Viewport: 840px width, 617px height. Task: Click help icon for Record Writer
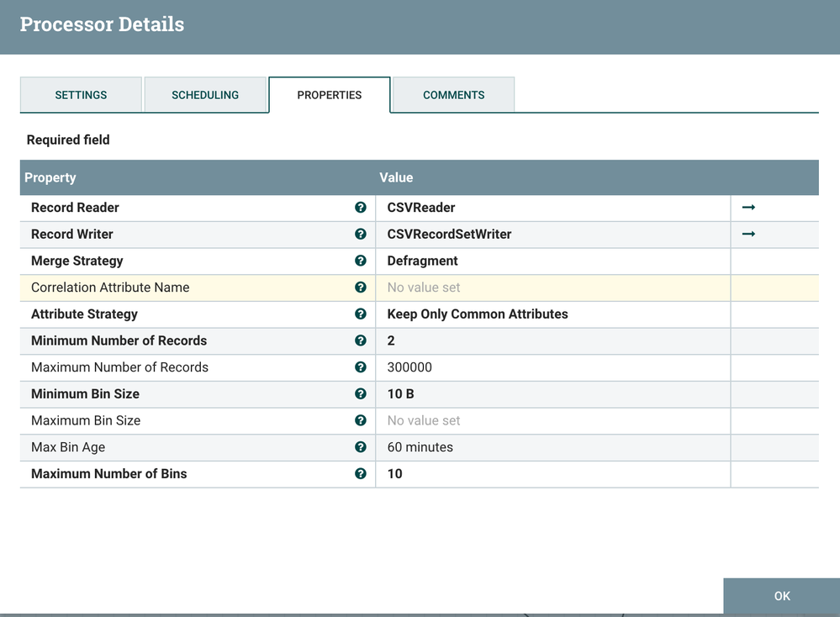[361, 235]
